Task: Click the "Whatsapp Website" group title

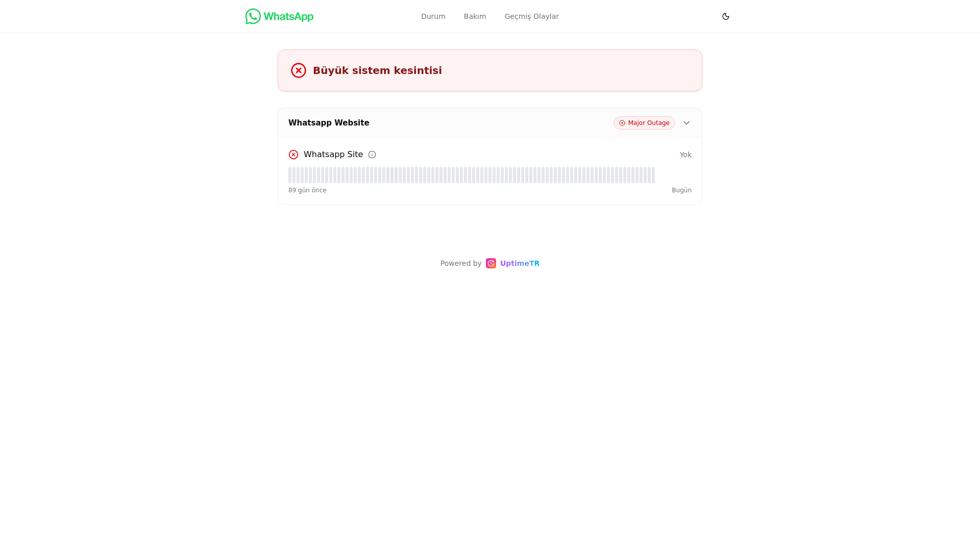Action: (x=329, y=123)
